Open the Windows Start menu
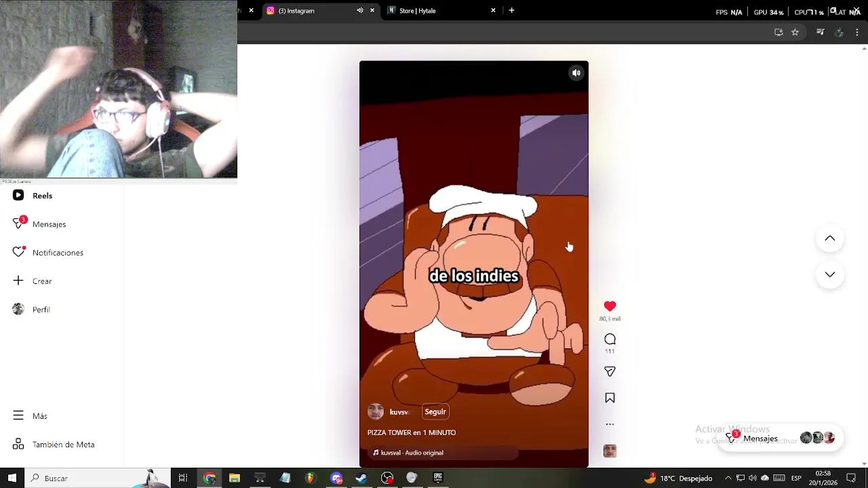Image resolution: width=868 pixels, height=488 pixels. (x=12, y=478)
